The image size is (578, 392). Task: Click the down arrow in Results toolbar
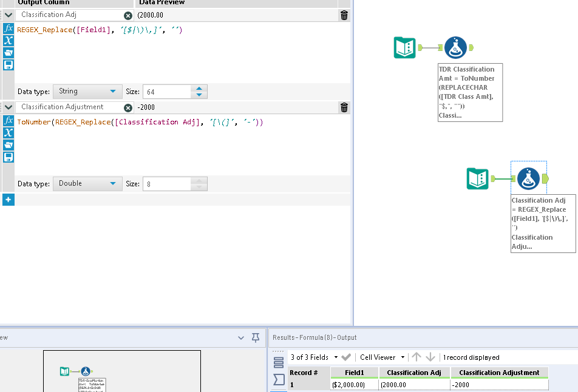click(x=430, y=357)
